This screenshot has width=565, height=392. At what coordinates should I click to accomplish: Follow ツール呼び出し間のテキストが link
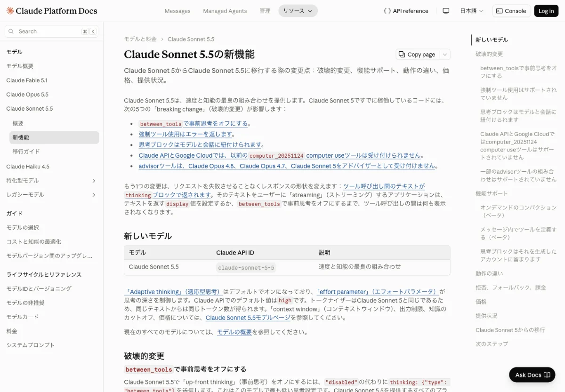(384, 186)
